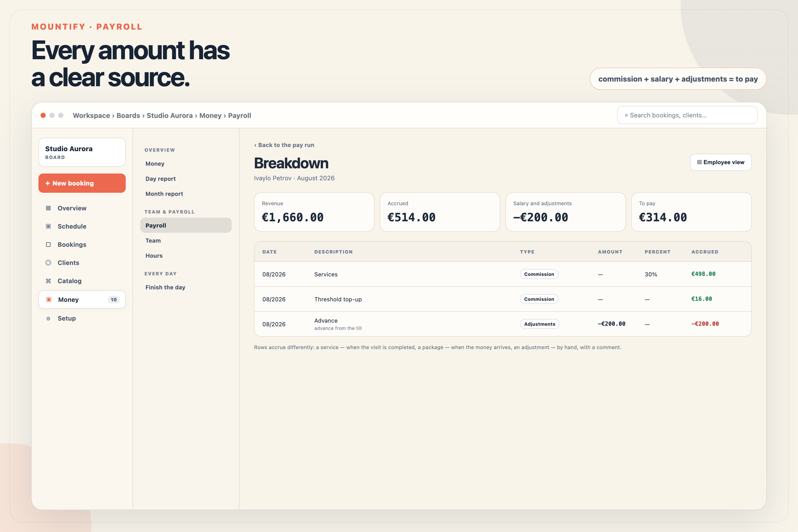Select Catalog in left sidebar
The height and width of the screenshot is (532, 798).
(70, 281)
